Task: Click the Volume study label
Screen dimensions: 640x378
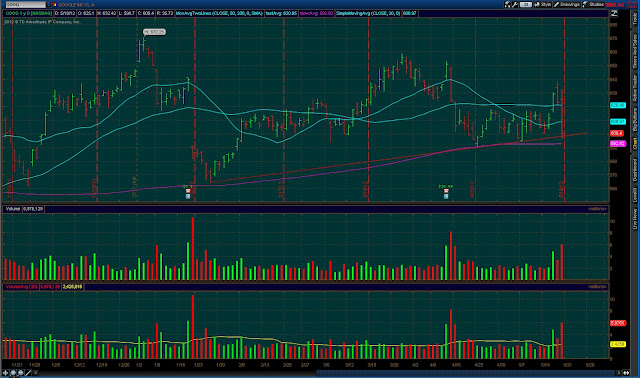Action: click(x=13, y=209)
